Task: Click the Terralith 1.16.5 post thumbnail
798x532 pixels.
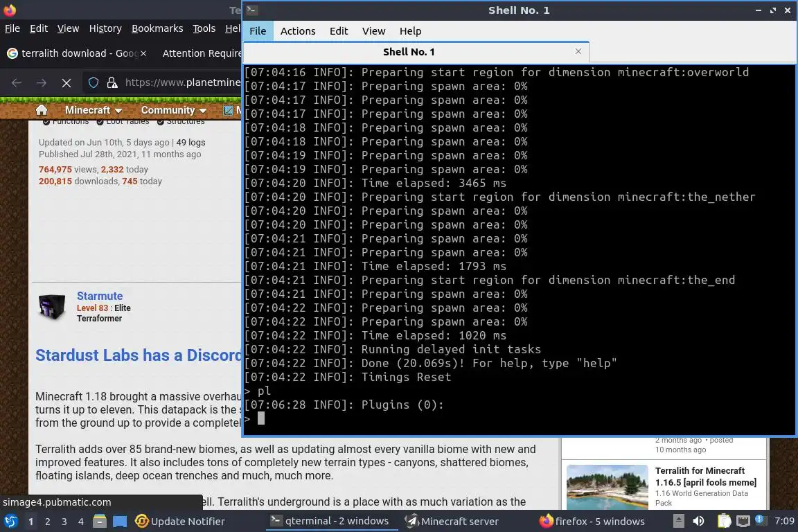Action: 607,487
